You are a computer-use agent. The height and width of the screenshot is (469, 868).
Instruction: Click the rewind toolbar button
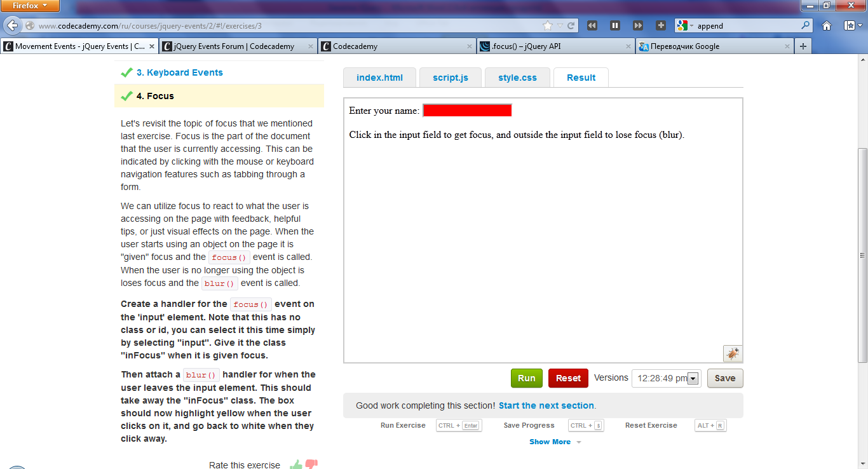tap(592, 25)
